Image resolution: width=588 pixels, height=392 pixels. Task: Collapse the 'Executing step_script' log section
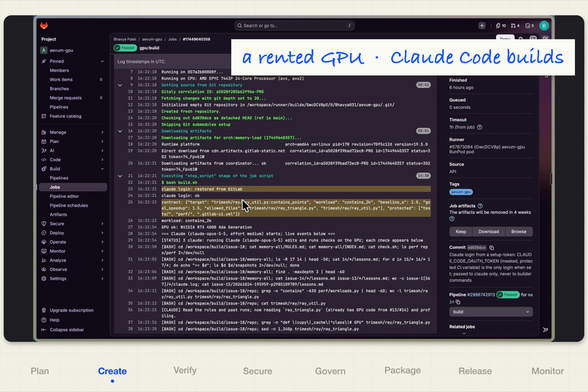120,176
